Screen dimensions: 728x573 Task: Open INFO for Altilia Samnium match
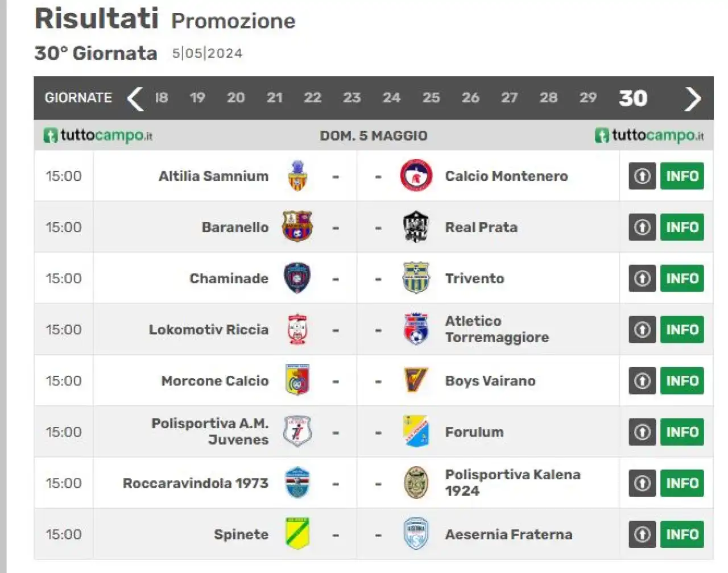pos(682,176)
